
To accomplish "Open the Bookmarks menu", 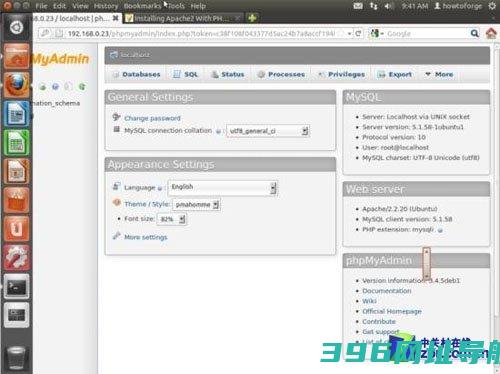I will [142, 6].
